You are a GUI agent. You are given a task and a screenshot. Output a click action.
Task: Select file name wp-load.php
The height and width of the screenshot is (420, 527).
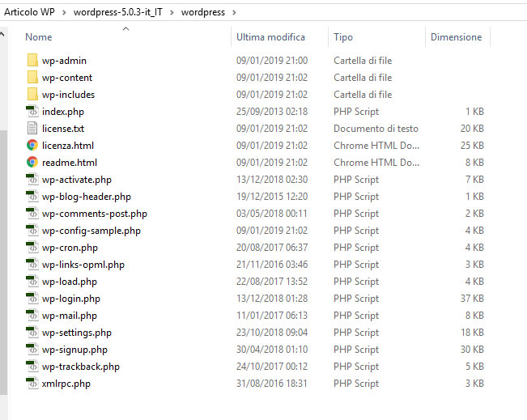click(70, 282)
